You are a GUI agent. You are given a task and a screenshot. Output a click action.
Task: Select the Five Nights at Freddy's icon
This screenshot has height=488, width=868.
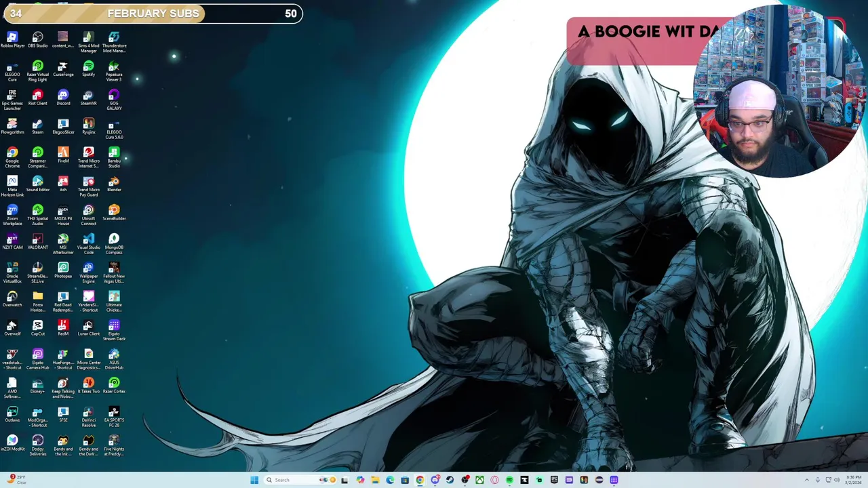pyautogui.click(x=114, y=445)
